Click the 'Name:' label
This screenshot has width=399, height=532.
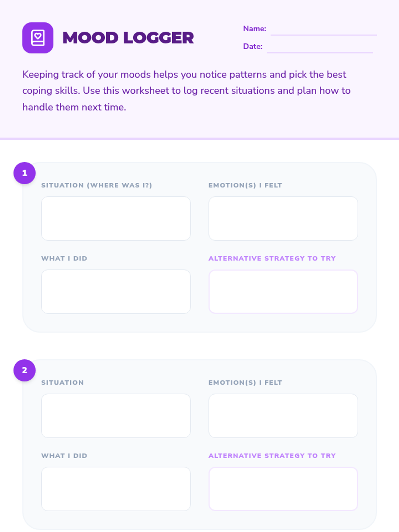[x=254, y=29]
